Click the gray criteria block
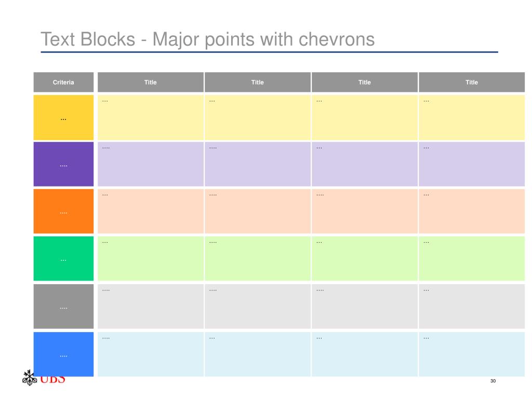This screenshot has height=399, width=532. point(63,307)
